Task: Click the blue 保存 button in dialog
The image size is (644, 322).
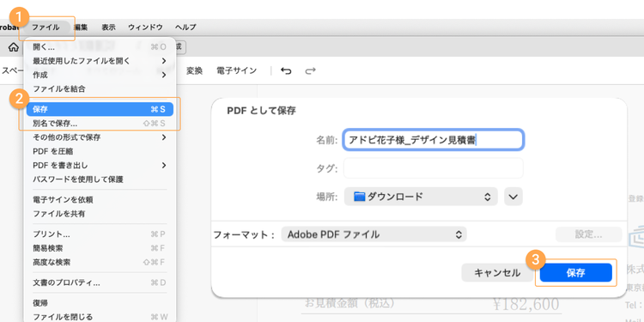Action: (x=576, y=273)
